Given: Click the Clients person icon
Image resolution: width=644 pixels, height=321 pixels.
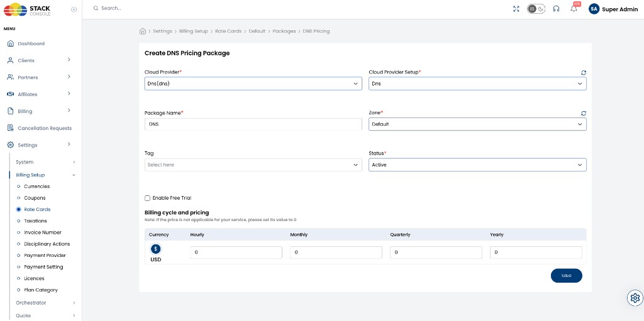Looking at the screenshot, I should pyautogui.click(x=11, y=60).
